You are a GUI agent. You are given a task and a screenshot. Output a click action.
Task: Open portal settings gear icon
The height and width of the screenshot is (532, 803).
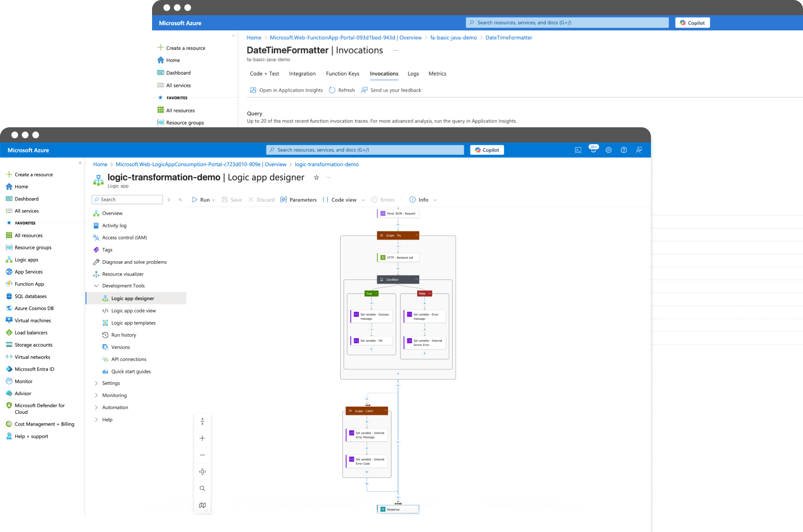coord(609,150)
